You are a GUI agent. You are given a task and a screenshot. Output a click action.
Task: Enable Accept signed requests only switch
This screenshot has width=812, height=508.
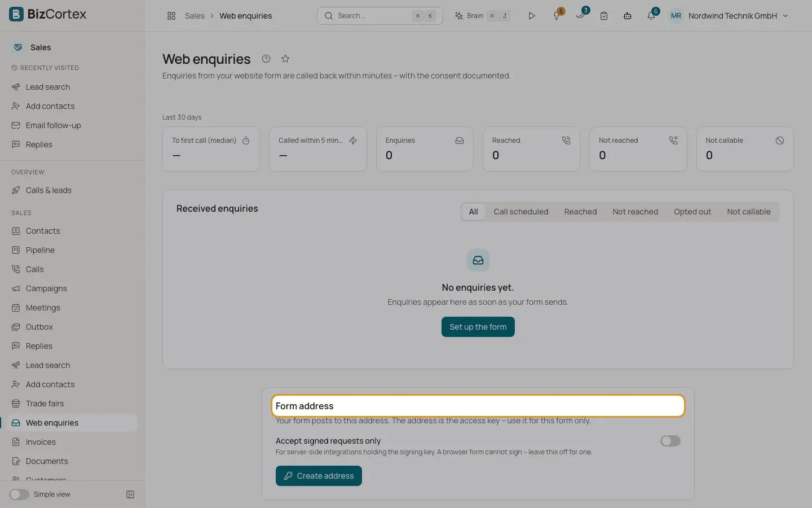pyautogui.click(x=670, y=441)
